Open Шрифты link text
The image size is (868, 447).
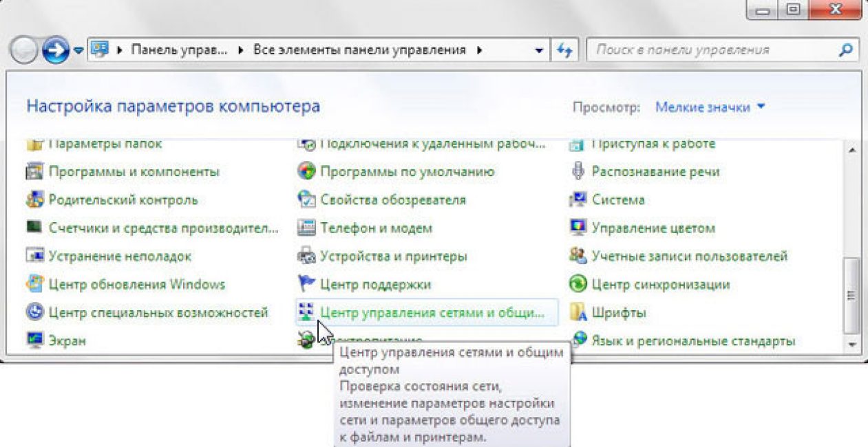click(x=619, y=312)
